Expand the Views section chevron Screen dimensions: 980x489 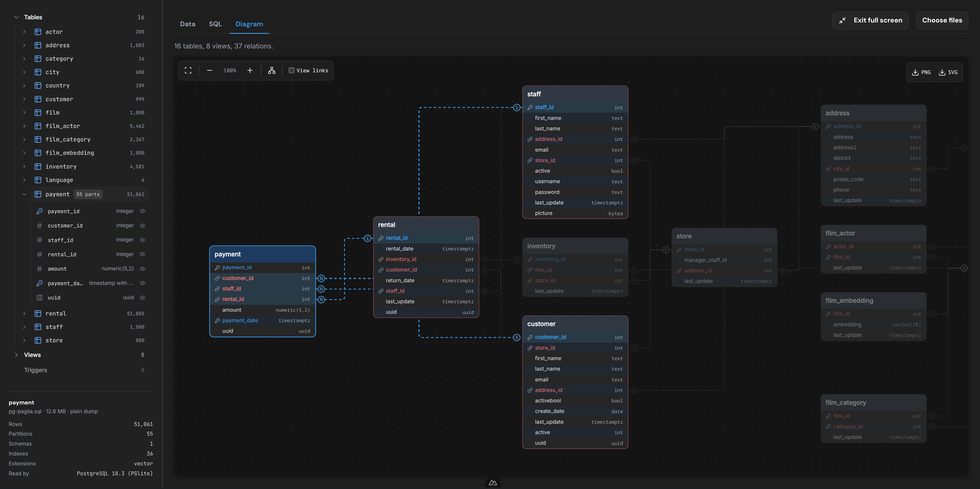click(16, 355)
